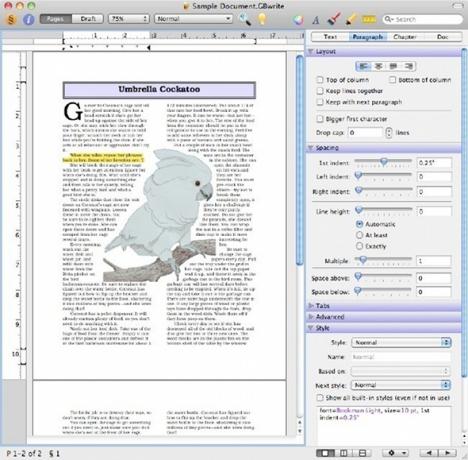
Task: Switch to Draft view mode
Action: pos(88,19)
